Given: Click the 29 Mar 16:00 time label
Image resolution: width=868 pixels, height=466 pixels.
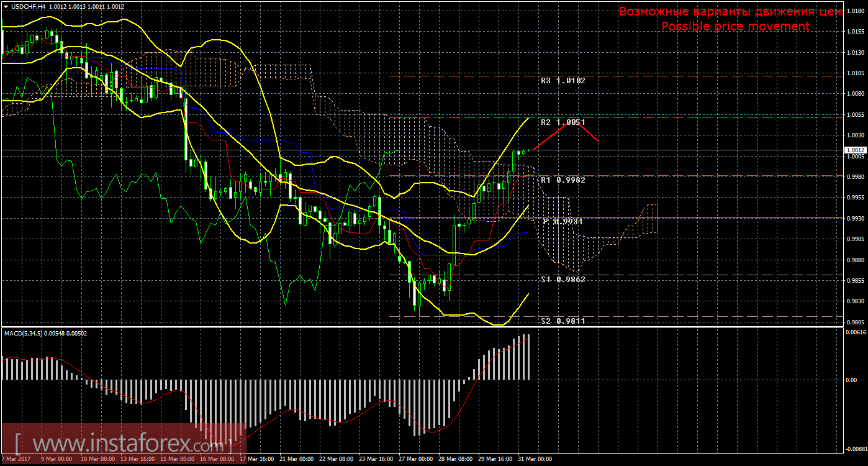Looking at the screenshot, I should (x=495, y=460).
